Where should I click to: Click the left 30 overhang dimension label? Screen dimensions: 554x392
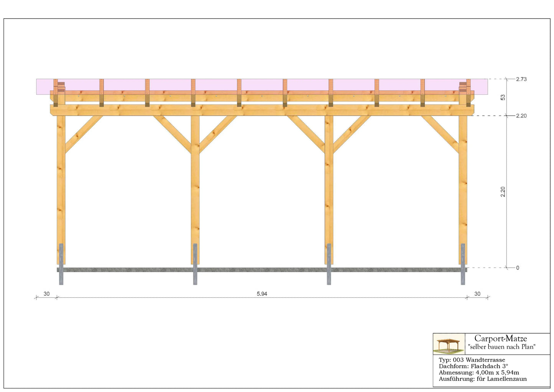point(46,294)
